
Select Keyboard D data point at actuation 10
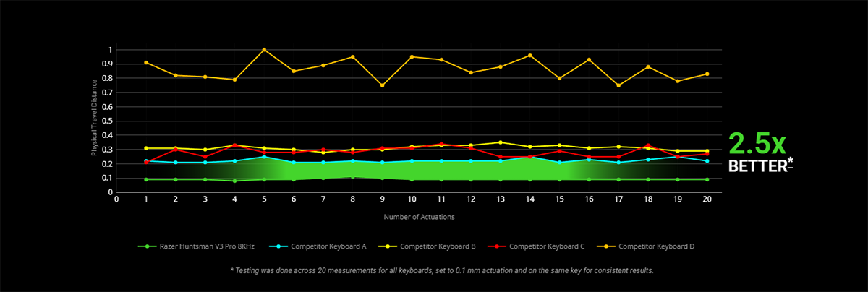tap(412, 56)
